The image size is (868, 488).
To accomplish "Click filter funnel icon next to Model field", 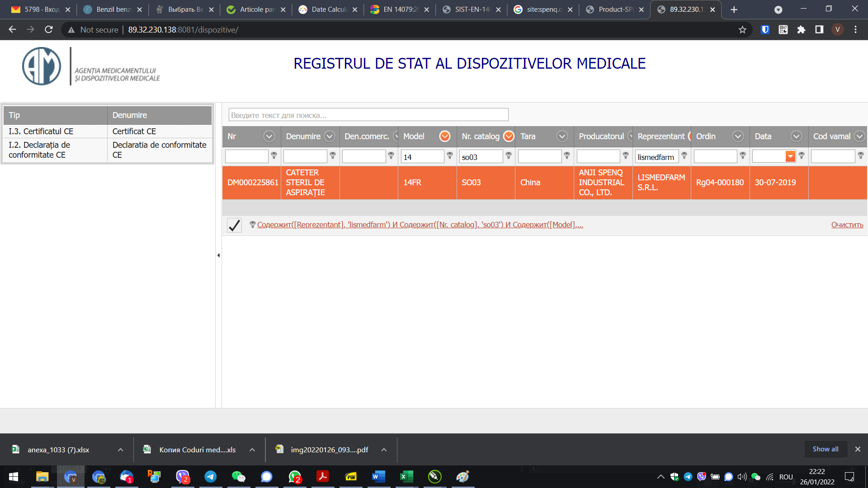I will [450, 155].
